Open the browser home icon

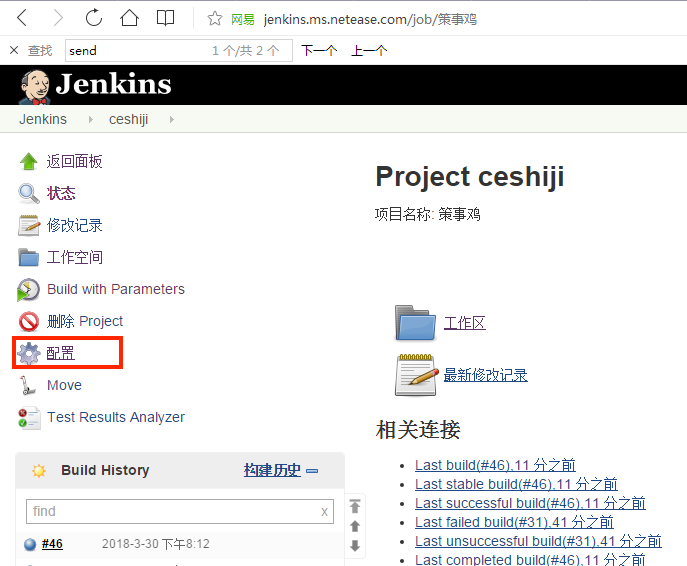(x=129, y=18)
